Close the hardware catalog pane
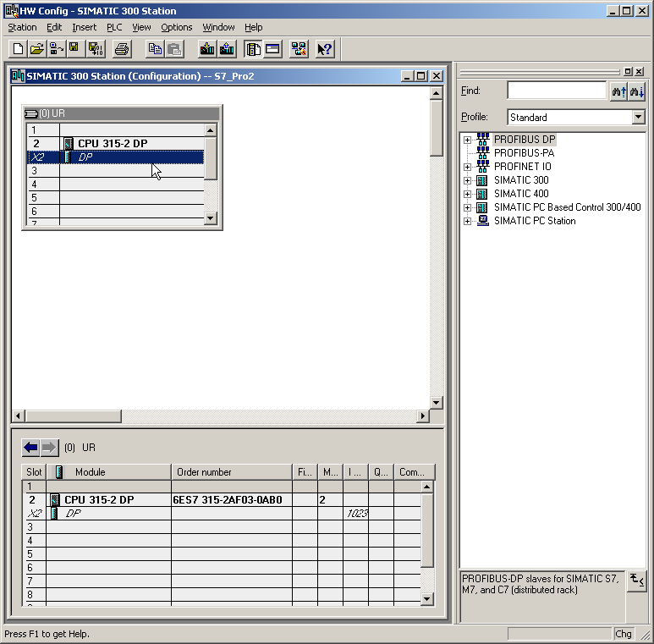Screen dimensions: 654x644 [x=639, y=71]
